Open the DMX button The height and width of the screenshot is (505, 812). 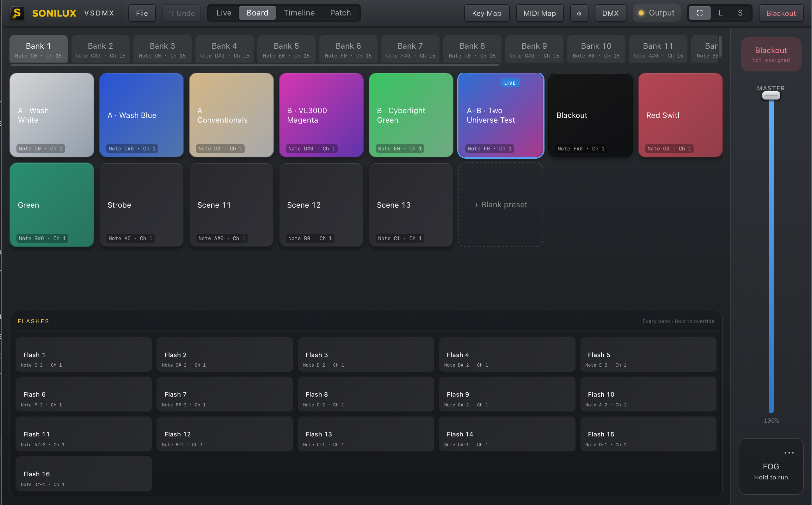click(610, 13)
